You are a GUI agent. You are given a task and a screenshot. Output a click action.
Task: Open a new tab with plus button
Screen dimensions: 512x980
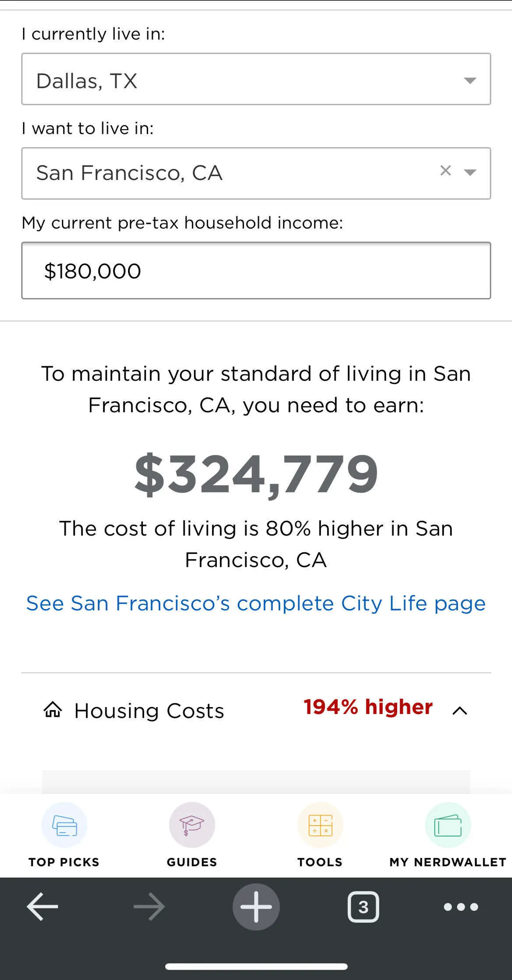tap(256, 907)
